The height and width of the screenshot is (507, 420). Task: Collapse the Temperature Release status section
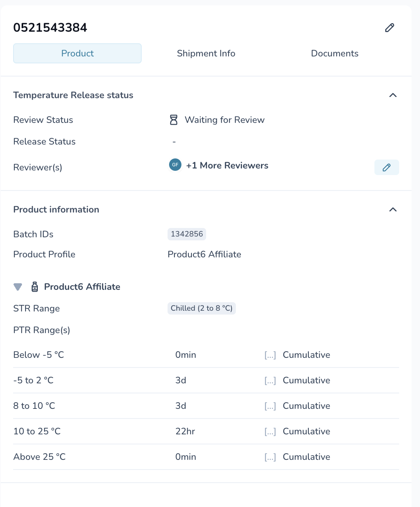[393, 95]
